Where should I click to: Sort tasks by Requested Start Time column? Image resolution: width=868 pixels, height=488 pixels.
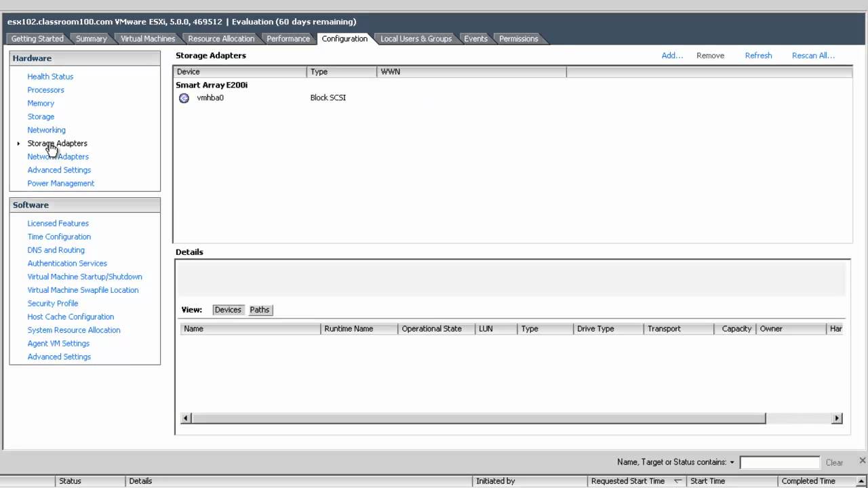pyautogui.click(x=637, y=481)
